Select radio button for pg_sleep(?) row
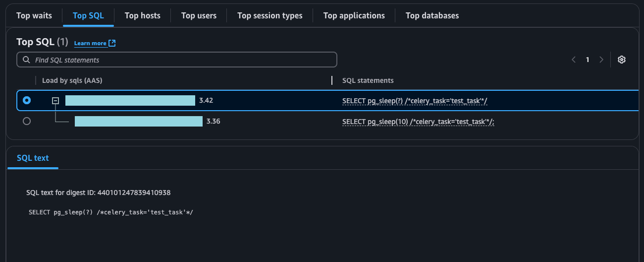This screenshot has width=644, height=262. (x=27, y=100)
